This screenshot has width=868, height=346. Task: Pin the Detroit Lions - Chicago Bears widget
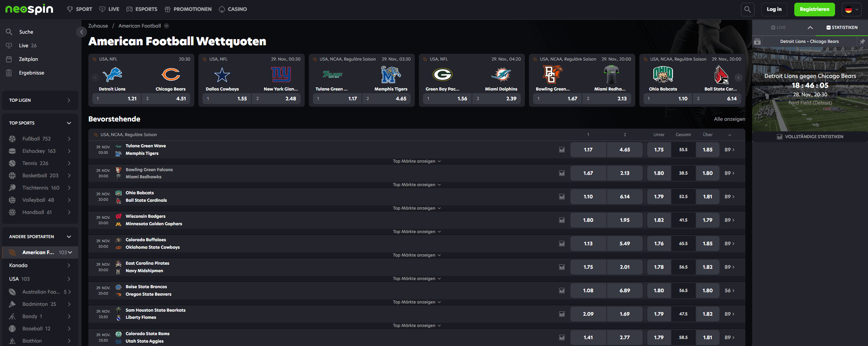coord(862,42)
